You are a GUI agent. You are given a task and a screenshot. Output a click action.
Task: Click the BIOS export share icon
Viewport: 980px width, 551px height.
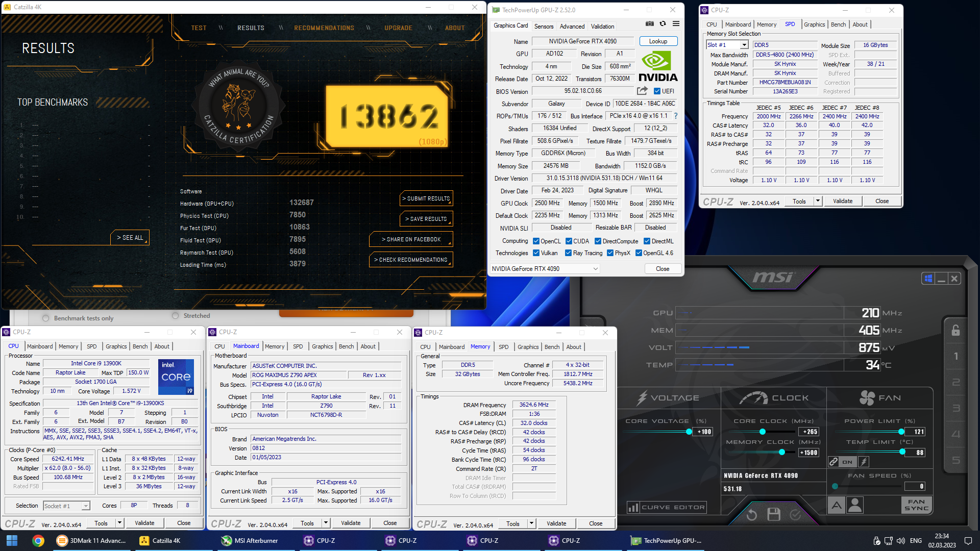click(642, 91)
